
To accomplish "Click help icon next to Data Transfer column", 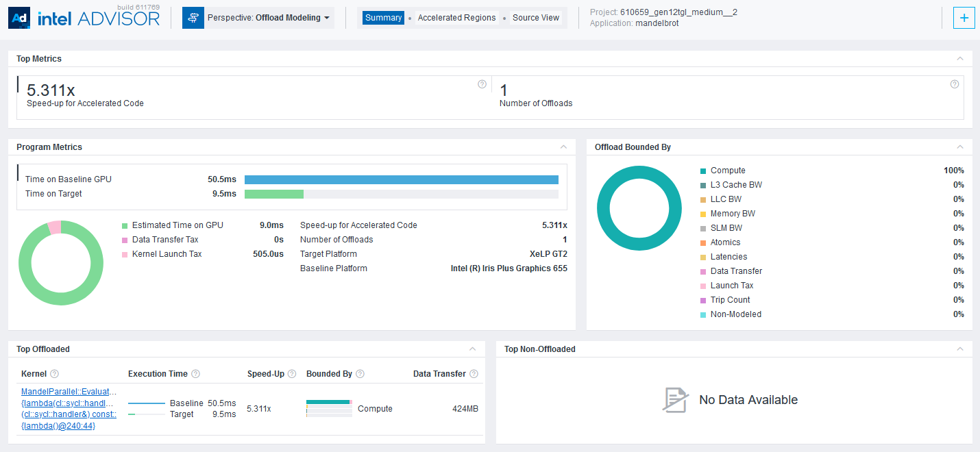I will [473, 374].
